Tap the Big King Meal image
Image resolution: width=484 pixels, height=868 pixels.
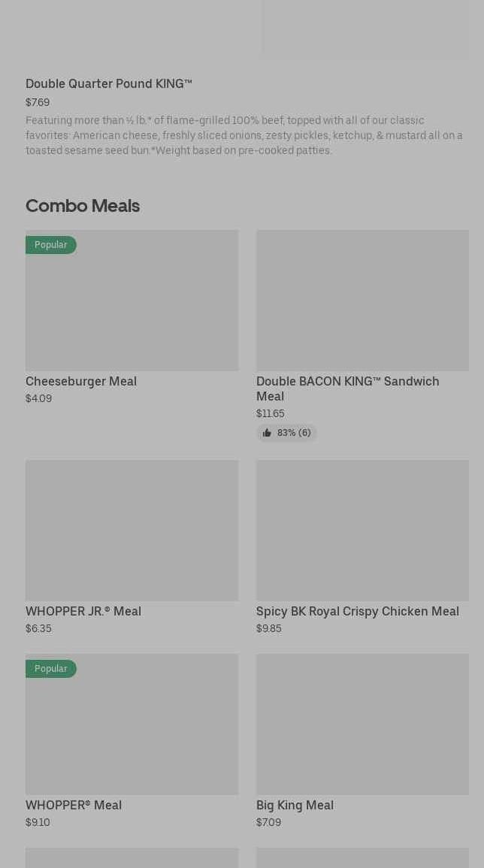362,724
